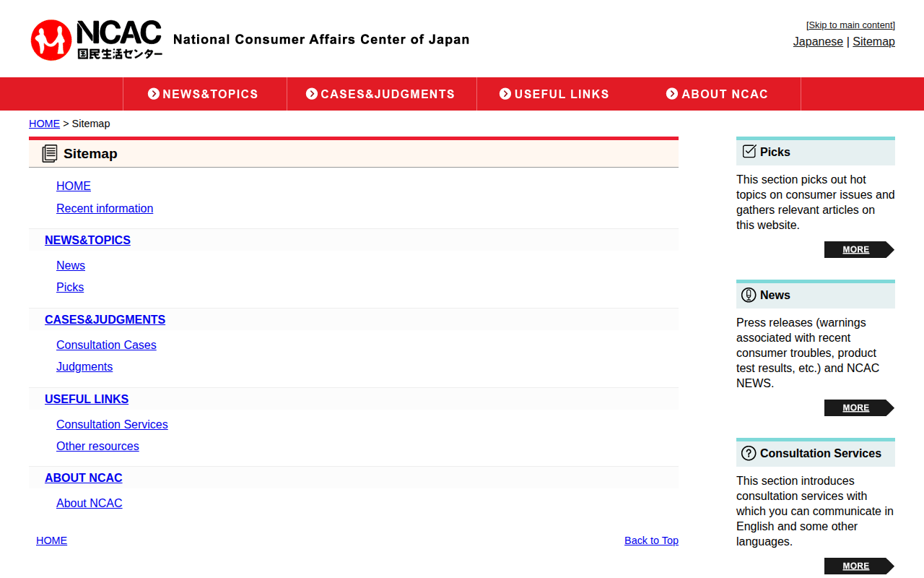This screenshot has height=578, width=924.
Task: Go to Consultation Cases page
Action: click(106, 345)
